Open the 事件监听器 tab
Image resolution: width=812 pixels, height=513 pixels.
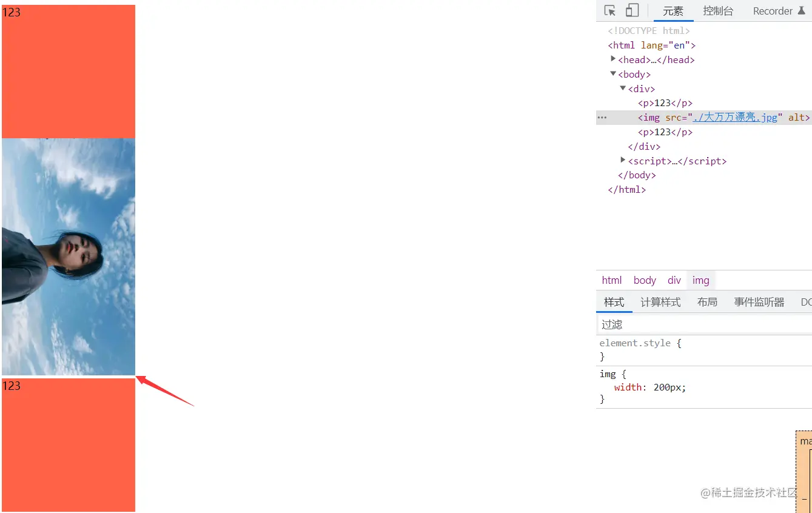(759, 302)
